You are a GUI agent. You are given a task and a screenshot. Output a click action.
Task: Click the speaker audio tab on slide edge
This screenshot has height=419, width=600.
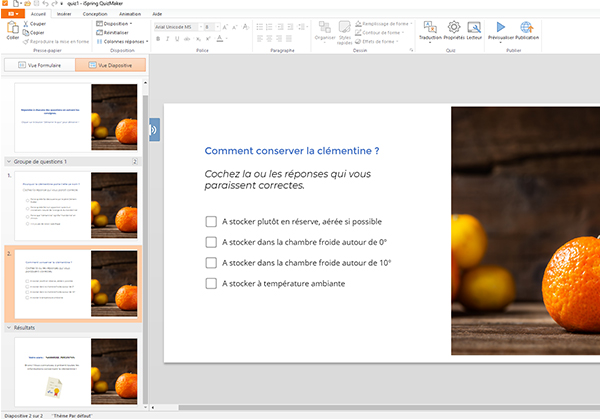[154, 130]
